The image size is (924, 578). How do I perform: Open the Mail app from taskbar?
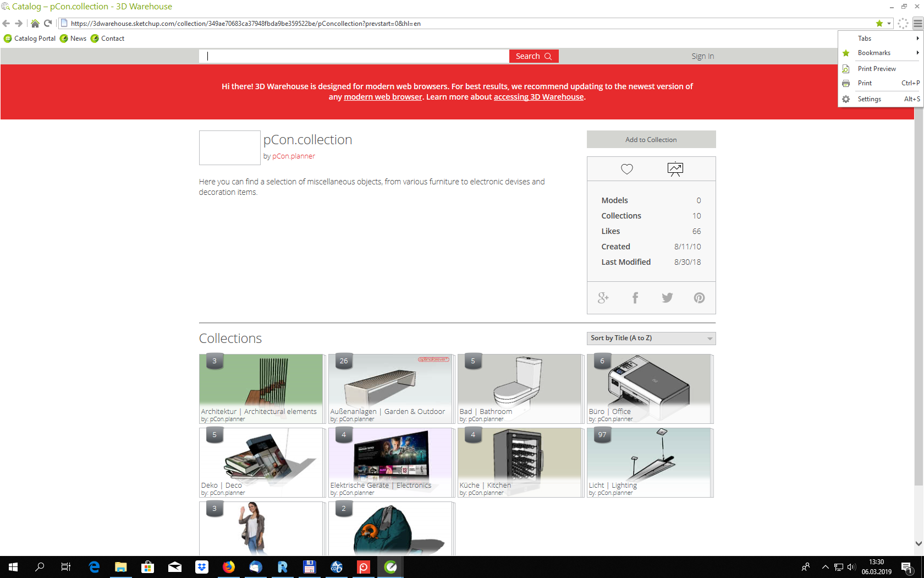[x=175, y=567]
